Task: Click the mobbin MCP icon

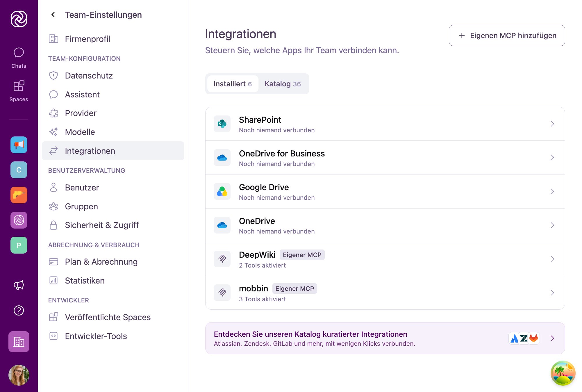Action: pos(222,293)
